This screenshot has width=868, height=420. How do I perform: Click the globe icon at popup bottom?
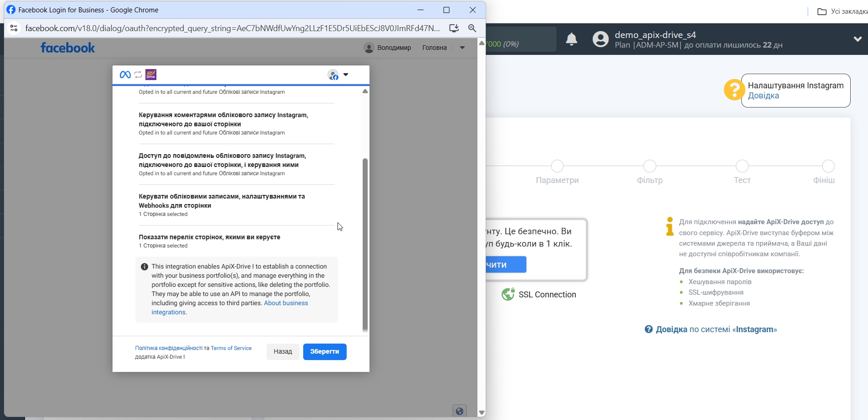pos(460,411)
